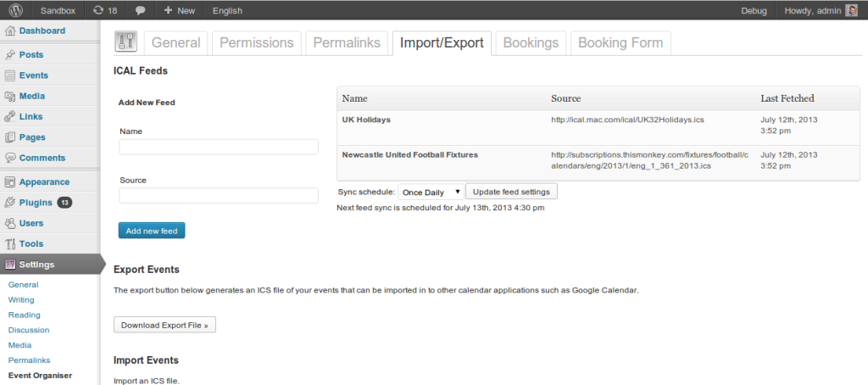Viewport: 868px width, 385px height.
Task: Switch to the Bookings tab
Action: (531, 43)
